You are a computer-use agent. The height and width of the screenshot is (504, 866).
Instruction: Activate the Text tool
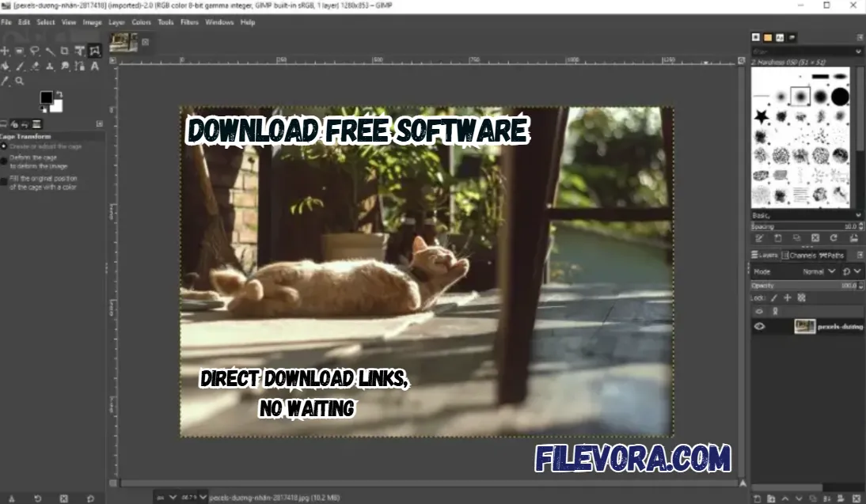pyautogui.click(x=97, y=66)
